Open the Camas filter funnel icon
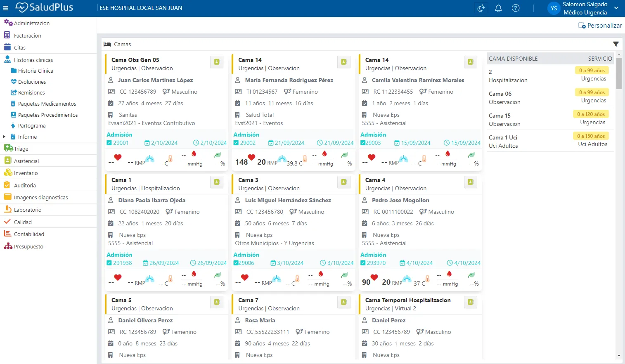This screenshot has width=625, height=364. [x=616, y=44]
